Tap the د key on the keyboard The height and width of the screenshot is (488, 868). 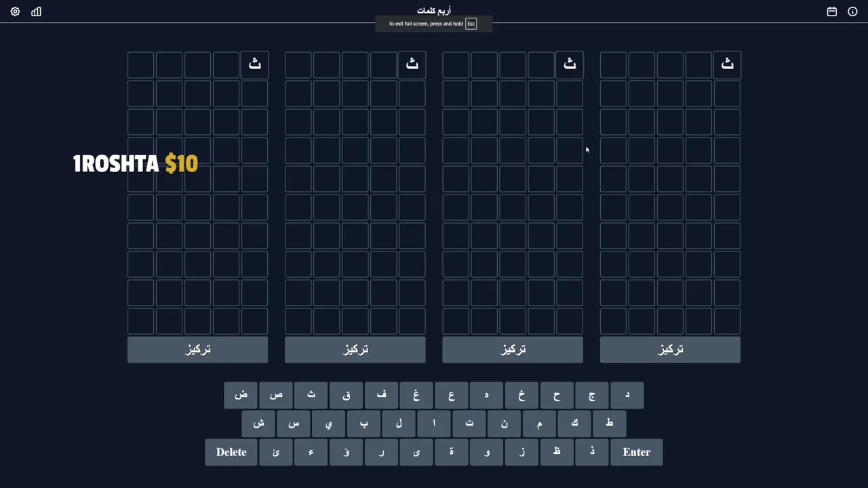pyautogui.click(x=627, y=395)
